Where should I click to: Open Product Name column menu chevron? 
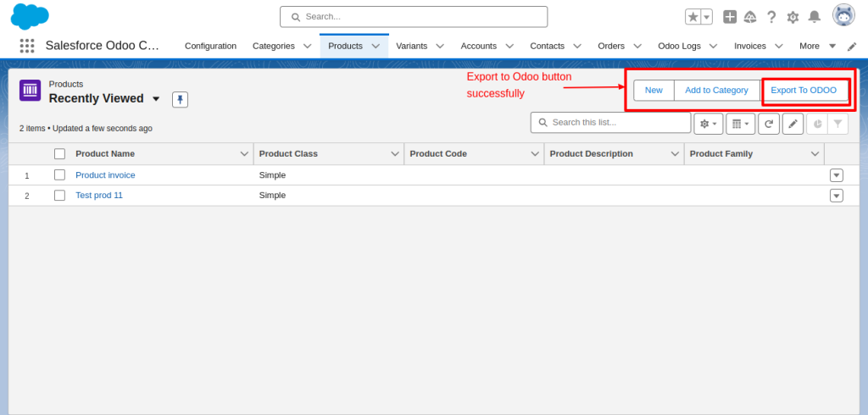[244, 154]
